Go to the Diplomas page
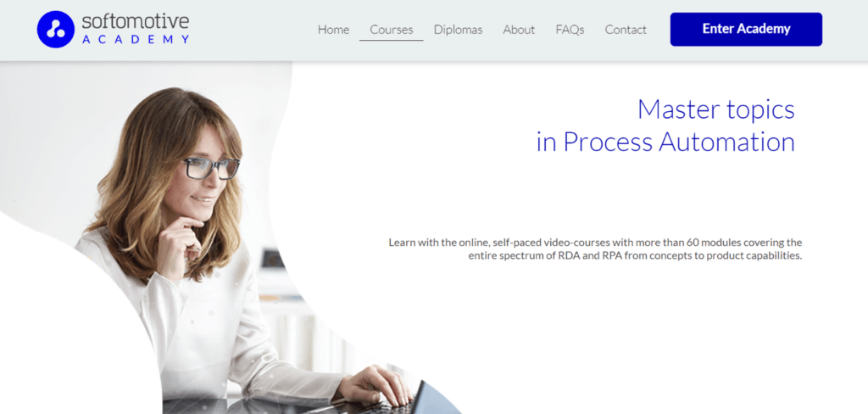The width and height of the screenshot is (868, 414). (458, 30)
